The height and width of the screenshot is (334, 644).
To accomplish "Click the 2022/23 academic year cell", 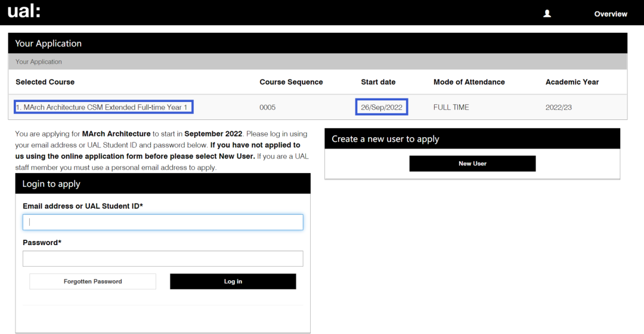I will (559, 107).
